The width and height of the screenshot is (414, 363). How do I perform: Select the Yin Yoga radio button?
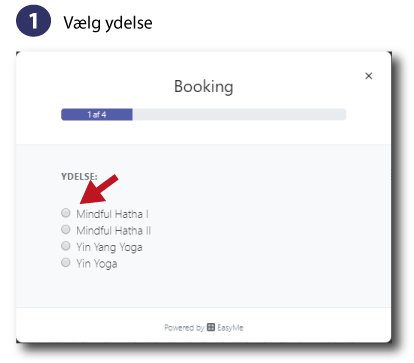66,263
